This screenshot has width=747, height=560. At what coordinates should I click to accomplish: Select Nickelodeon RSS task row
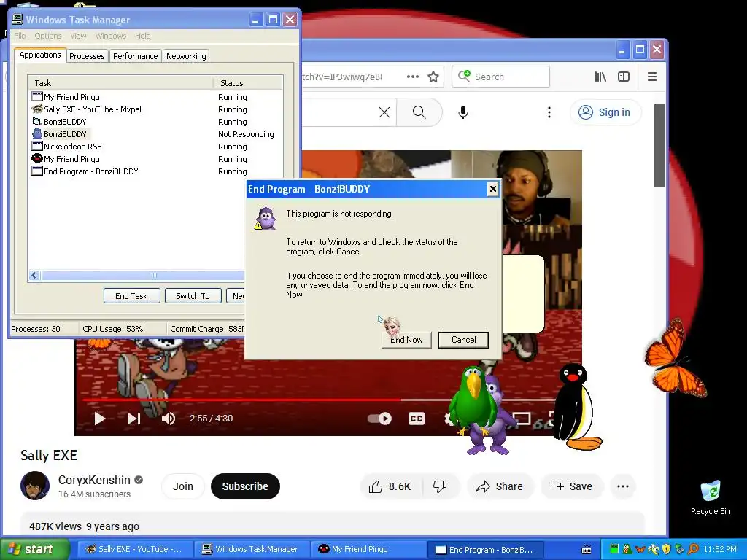pos(155,147)
